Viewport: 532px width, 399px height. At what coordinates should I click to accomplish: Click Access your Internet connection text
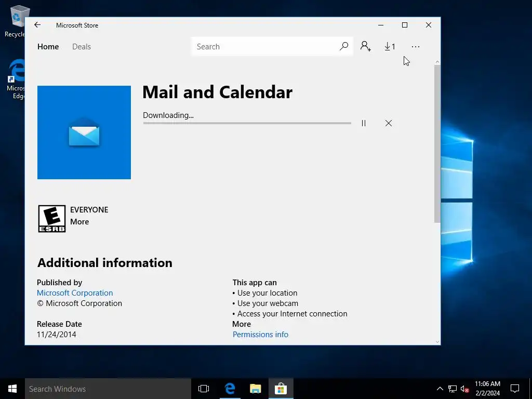(x=292, y=314)
